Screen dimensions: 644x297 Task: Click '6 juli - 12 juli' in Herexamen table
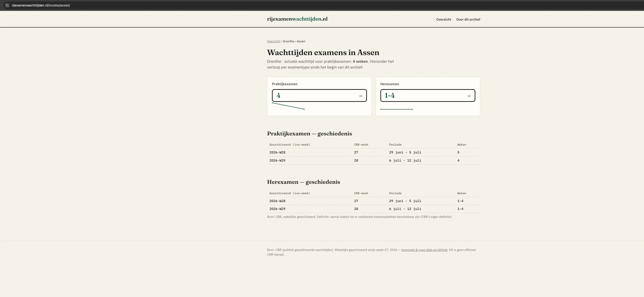(405, 209)
